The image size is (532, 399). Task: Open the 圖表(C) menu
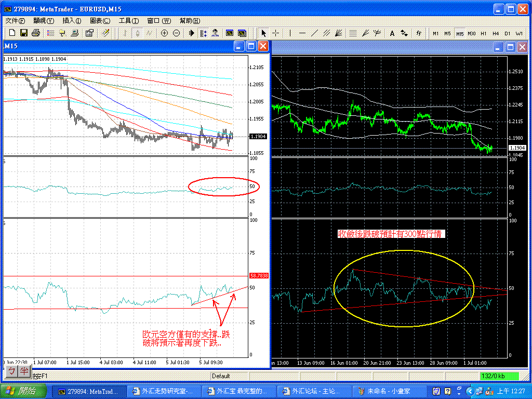[100, 21]
